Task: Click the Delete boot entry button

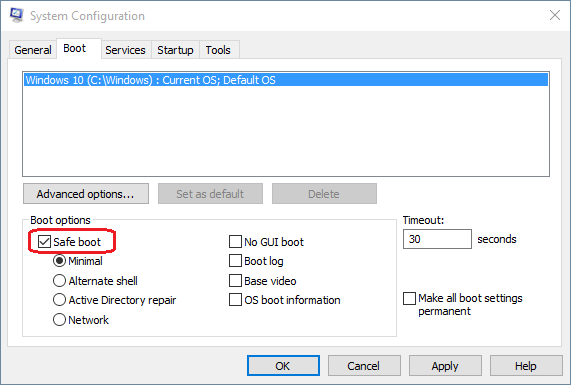Action: tap(324, 194)
